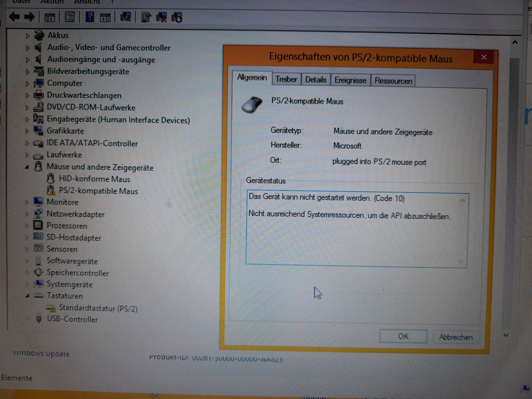The image size is (532, 399).
Task: Collapse the Tastaturen tree node
Action: coord(27,296)
